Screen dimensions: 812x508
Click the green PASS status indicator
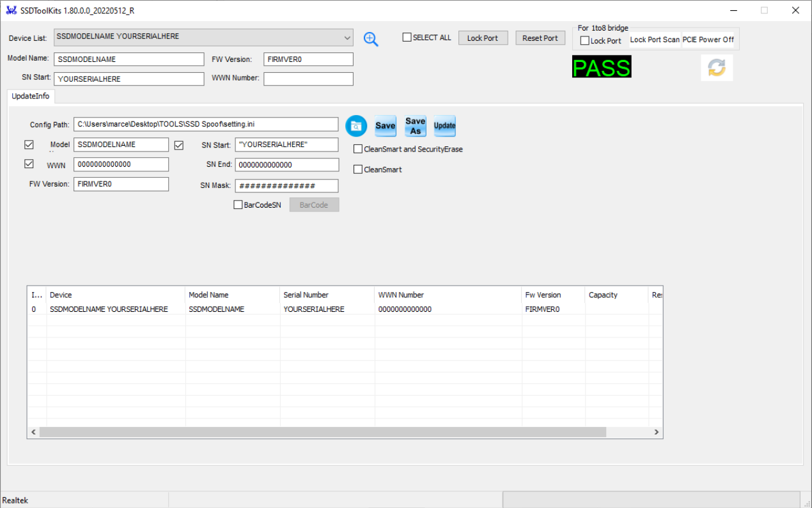tap(602, 67)
